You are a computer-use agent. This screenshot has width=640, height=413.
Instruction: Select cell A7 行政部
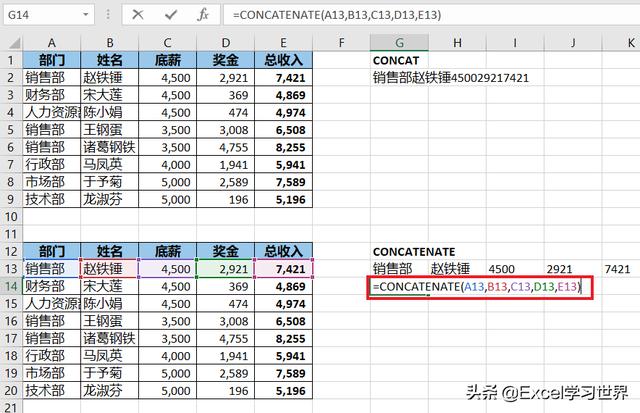pos(52,164)
